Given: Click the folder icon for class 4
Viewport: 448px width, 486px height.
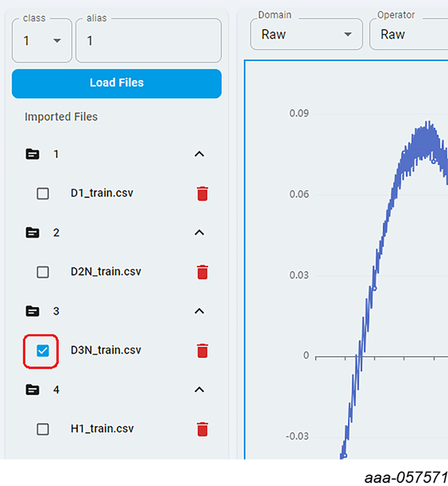Looking at the screenshot, I should pos(32,390).
